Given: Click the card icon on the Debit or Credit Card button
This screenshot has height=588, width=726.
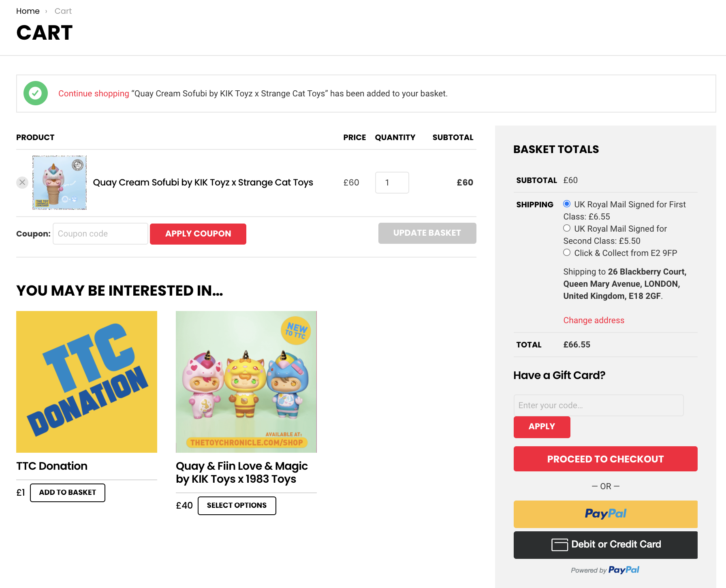Looking at the screenshot, I should (x=559, y=545).
